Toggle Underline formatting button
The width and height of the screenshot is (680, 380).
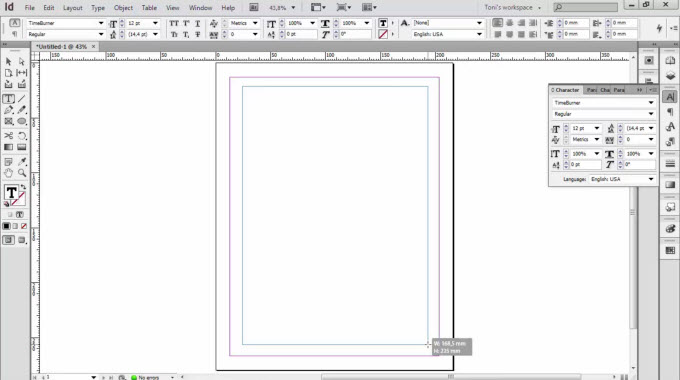coord(197,23)
